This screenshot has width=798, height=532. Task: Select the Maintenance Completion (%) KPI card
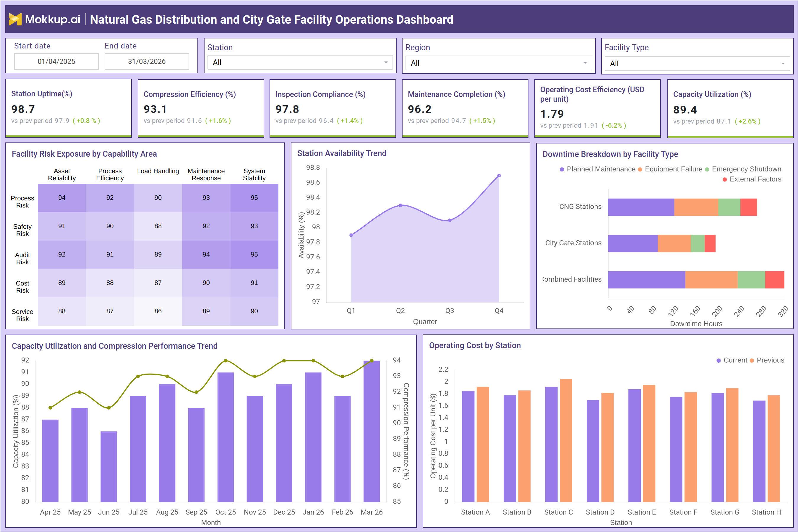pos(465,108)
